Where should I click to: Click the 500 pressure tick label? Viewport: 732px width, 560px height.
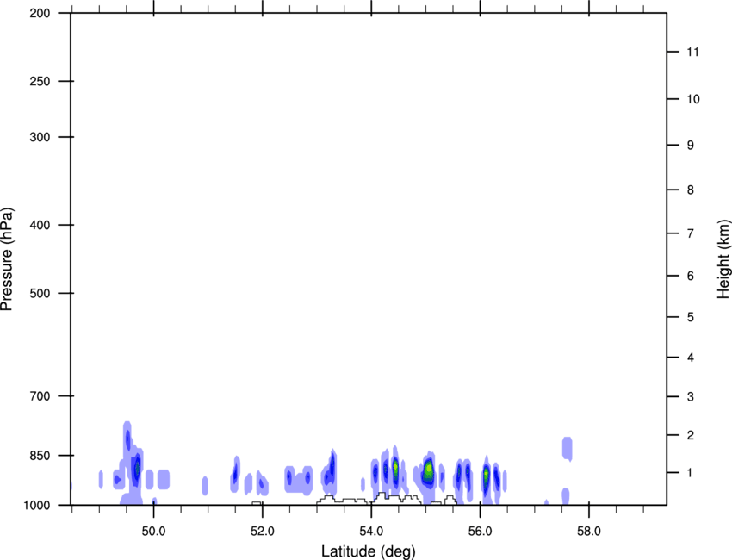pyautogui.click(x=40, y=293)
